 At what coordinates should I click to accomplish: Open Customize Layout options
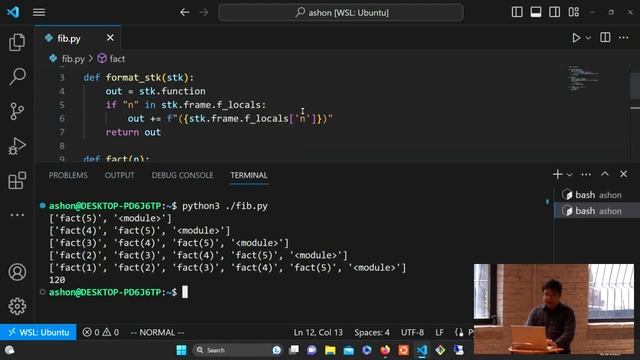[x=573, y=12]
